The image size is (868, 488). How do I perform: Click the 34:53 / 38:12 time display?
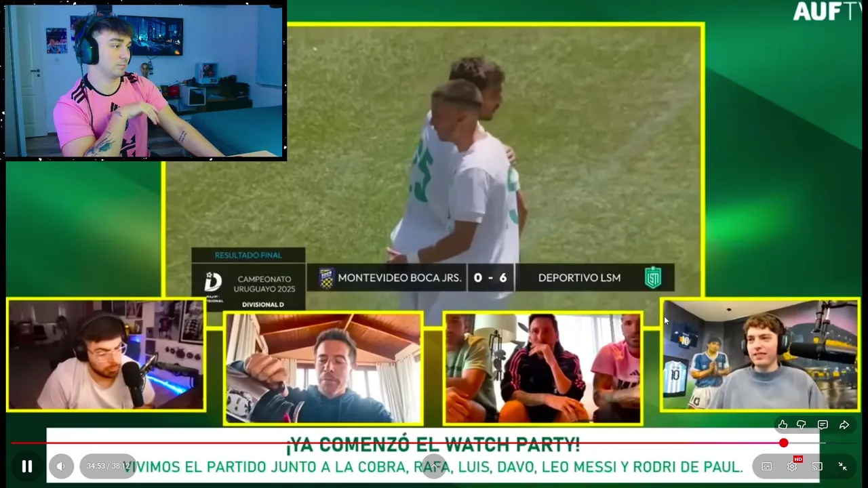(x=108, y=466)
